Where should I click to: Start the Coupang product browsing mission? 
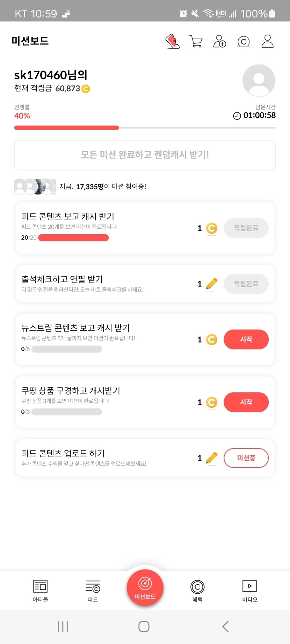(x=246, y=402)
